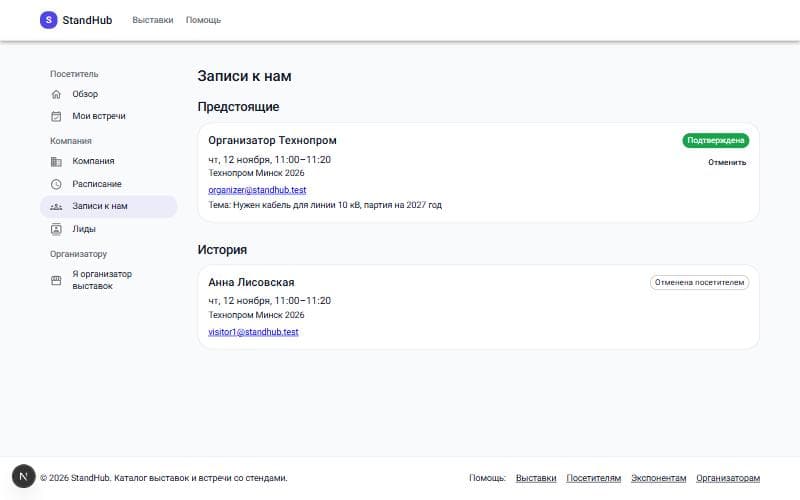Click visitor1@standhub.test email link
The width and height of the screenshot is (800, 500).
(x=253, y=332)
